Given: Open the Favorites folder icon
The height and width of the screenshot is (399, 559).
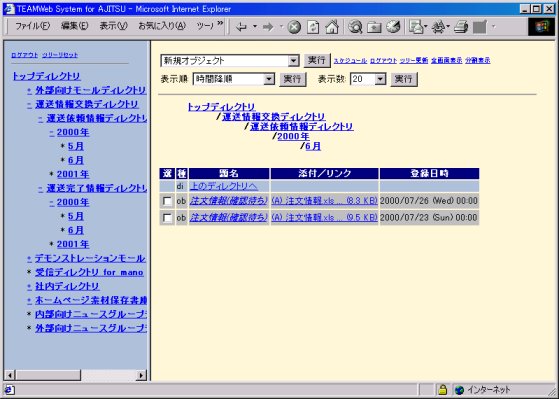Looking at the screenshot, I should pos(374,27).
